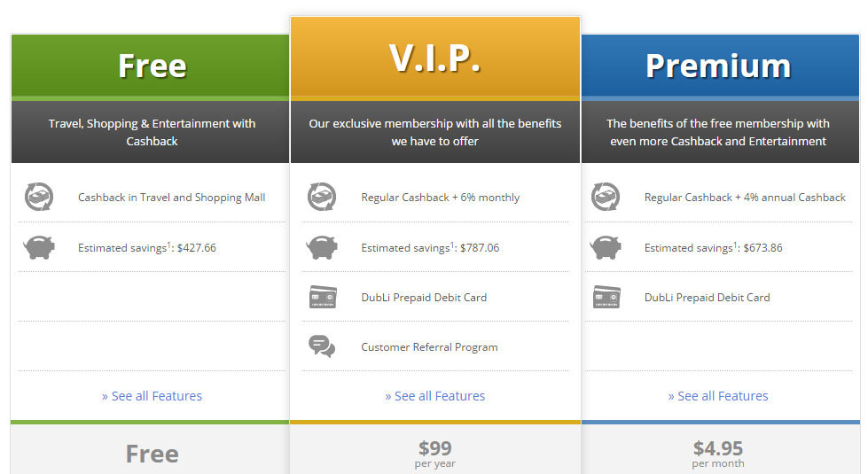Click the piggy bank icon in Free plan
This screenshot has height=474, width=868.
(39, 247)
